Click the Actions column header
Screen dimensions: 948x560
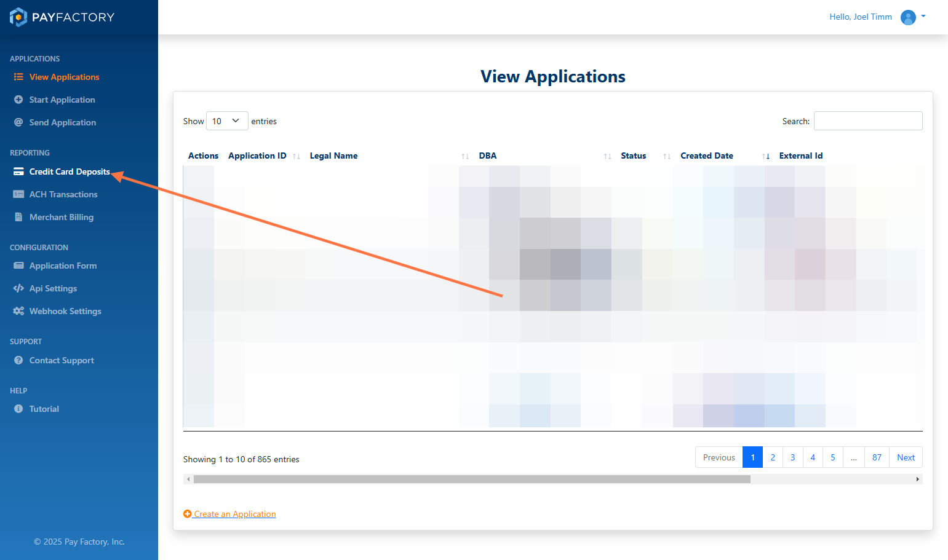click(203, 156)
